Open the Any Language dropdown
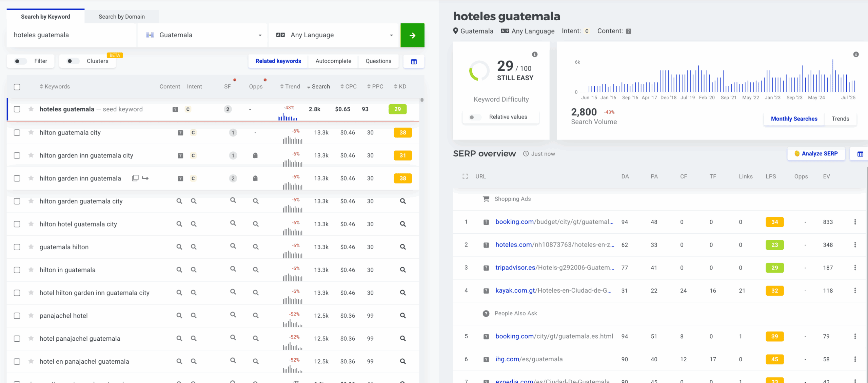Screen dimensions: 868x383 click(334, 35)
